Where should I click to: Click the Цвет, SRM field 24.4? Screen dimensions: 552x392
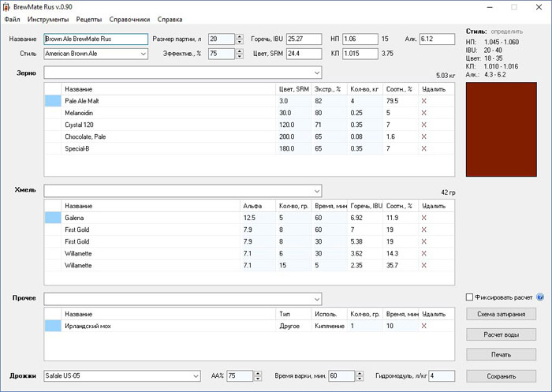pos(304,54)
